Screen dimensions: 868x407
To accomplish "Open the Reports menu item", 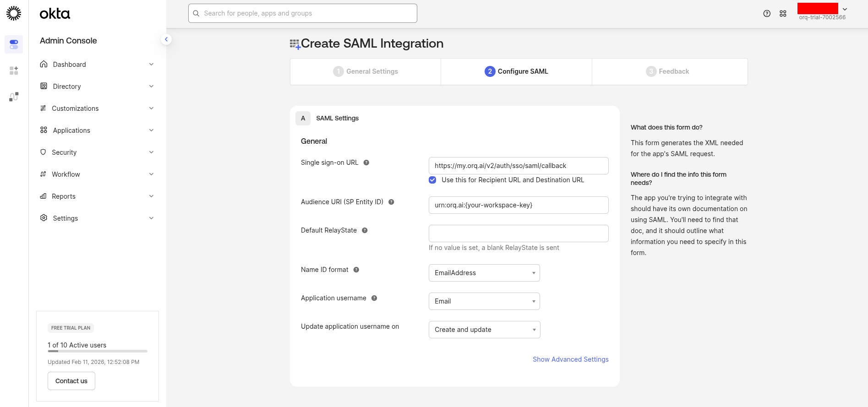I will (97, 196).
